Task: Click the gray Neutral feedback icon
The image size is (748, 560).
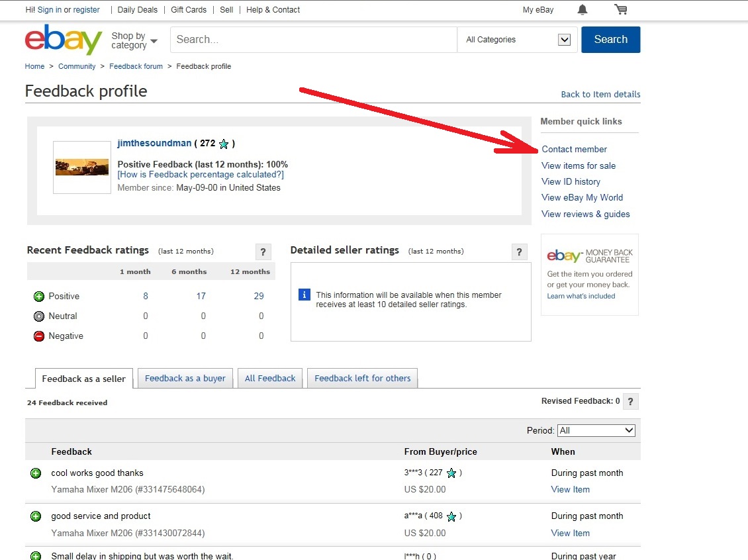Action: [39, 316]
